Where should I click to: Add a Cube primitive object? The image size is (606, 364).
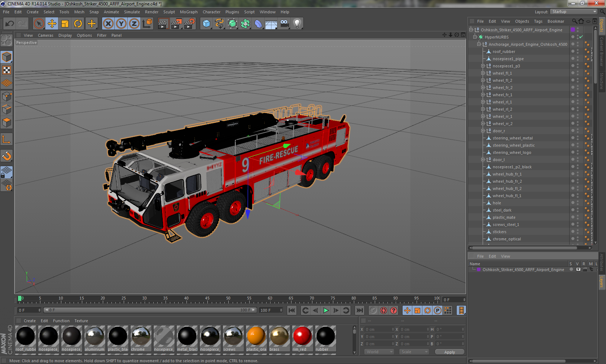206,24
